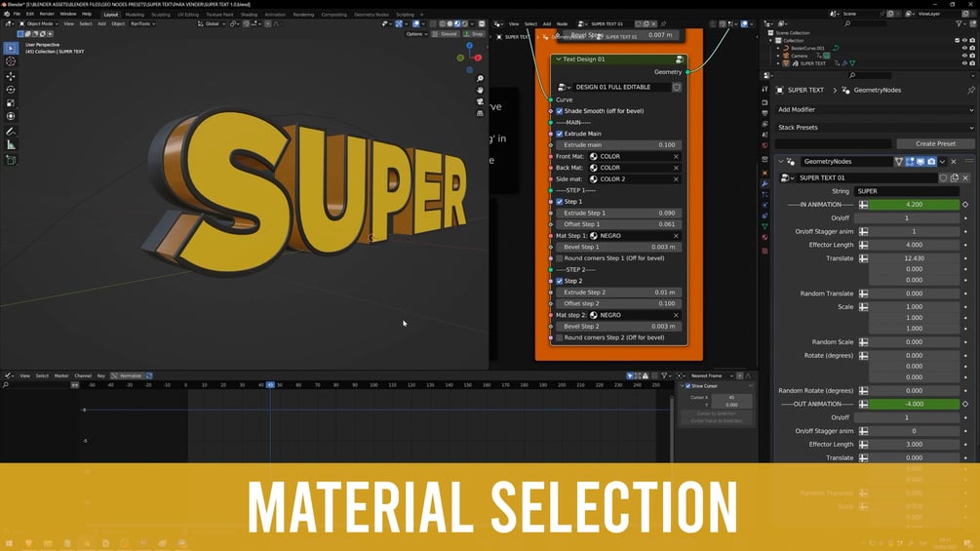Select the Move tool in viewport toolbar
The image size is (980, 551).
[11, 76]
